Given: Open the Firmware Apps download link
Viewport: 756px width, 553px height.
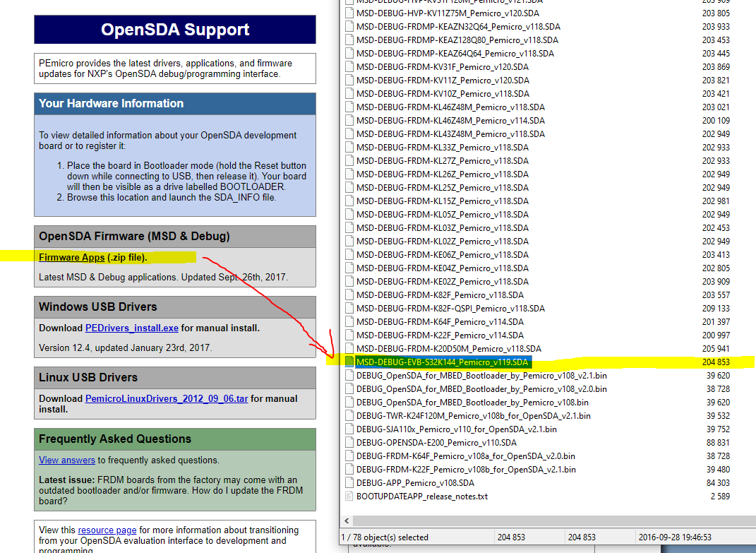Looking at the screenshot, I should pos(71,257).
